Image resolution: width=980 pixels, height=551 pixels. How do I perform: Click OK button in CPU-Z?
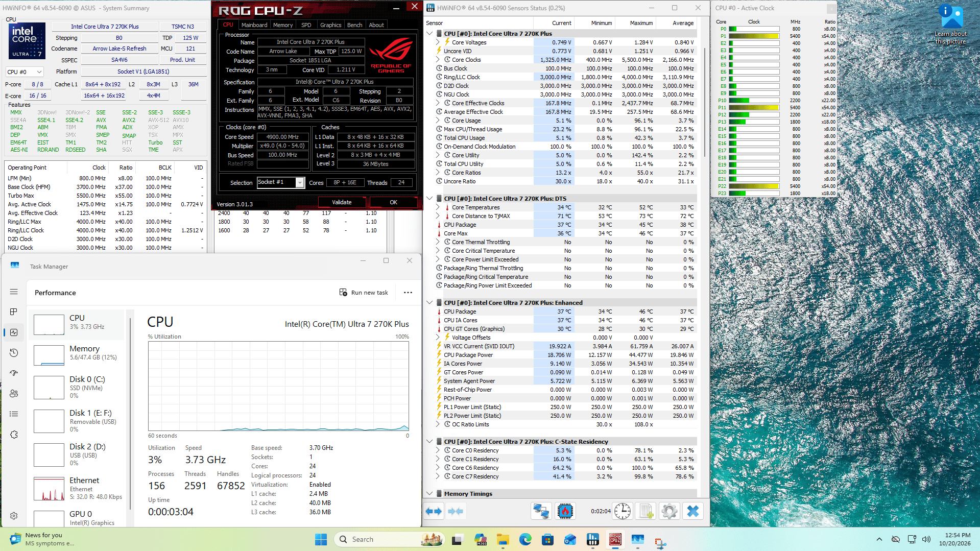(393, 202)
